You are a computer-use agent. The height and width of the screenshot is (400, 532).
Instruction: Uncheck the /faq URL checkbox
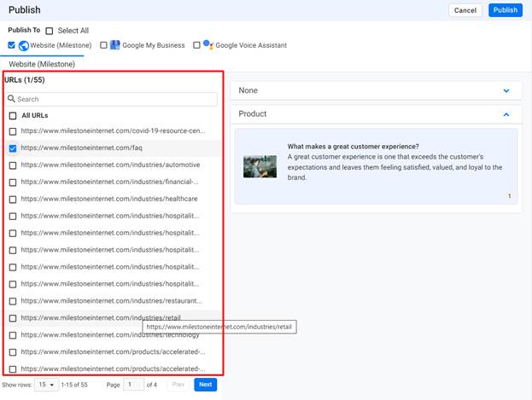click(13, 148)
